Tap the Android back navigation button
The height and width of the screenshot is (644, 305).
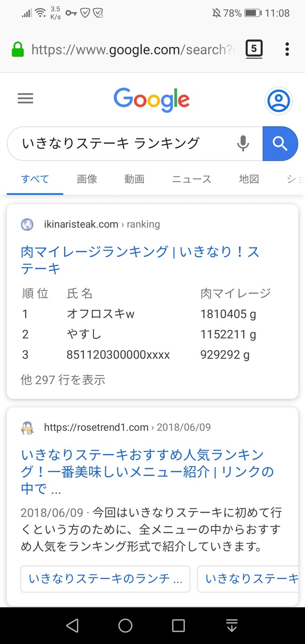coord(72,625)
